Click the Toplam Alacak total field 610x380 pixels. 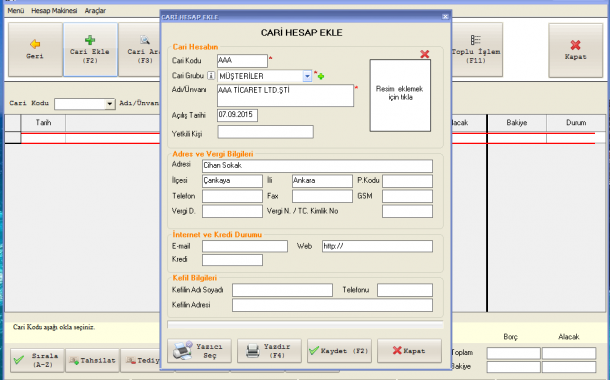[x=569, y=353]
